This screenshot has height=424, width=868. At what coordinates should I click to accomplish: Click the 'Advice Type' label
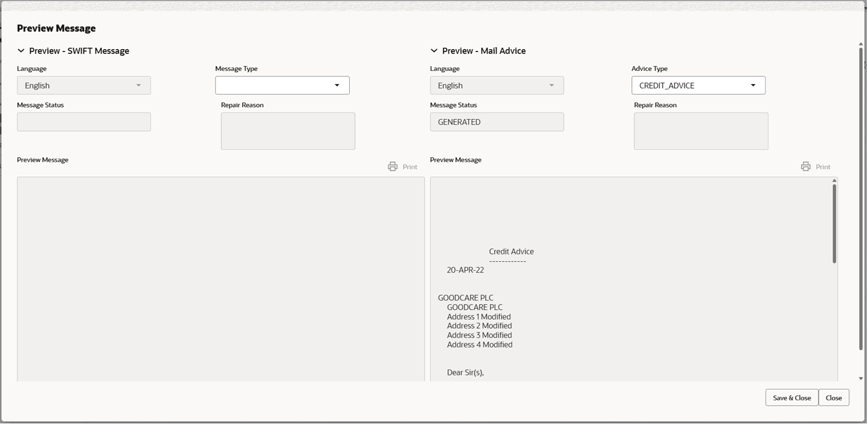tap(650, 69)
